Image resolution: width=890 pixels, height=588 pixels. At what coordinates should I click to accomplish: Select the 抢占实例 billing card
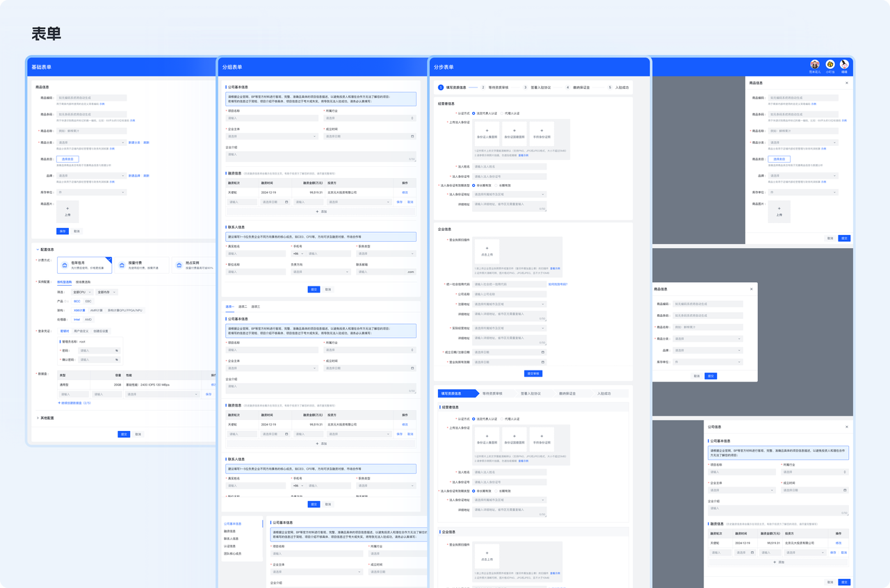pos(195,265)
